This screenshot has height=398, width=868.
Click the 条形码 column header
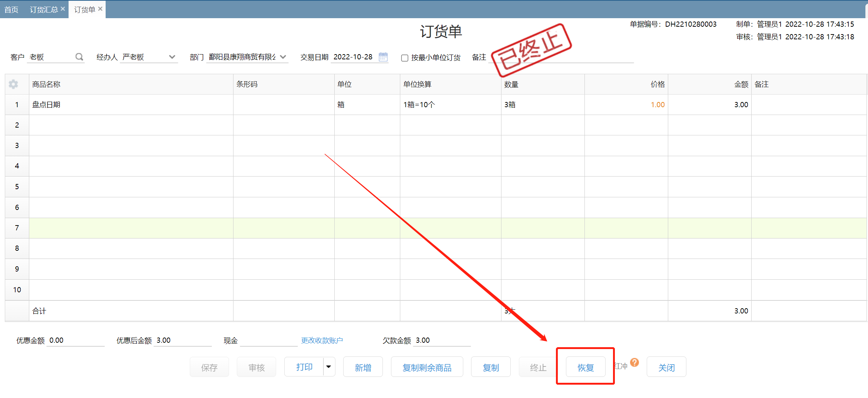tap(284, 84)
